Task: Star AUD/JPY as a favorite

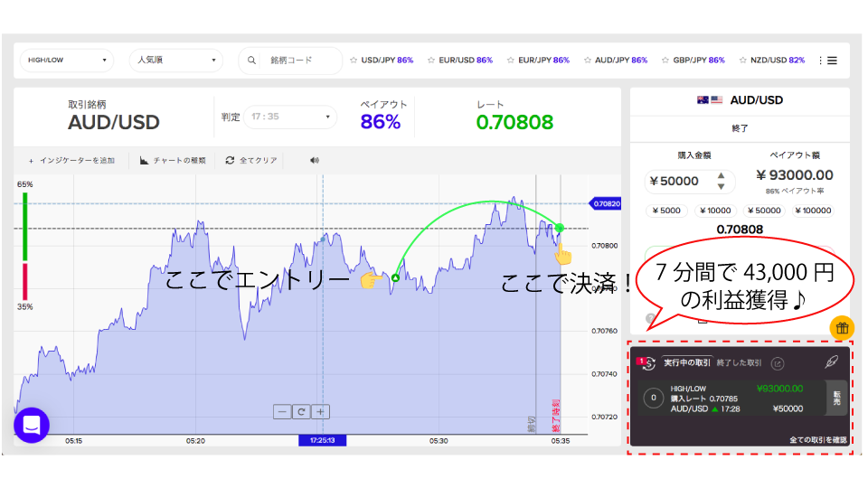Action: (588, 61)
